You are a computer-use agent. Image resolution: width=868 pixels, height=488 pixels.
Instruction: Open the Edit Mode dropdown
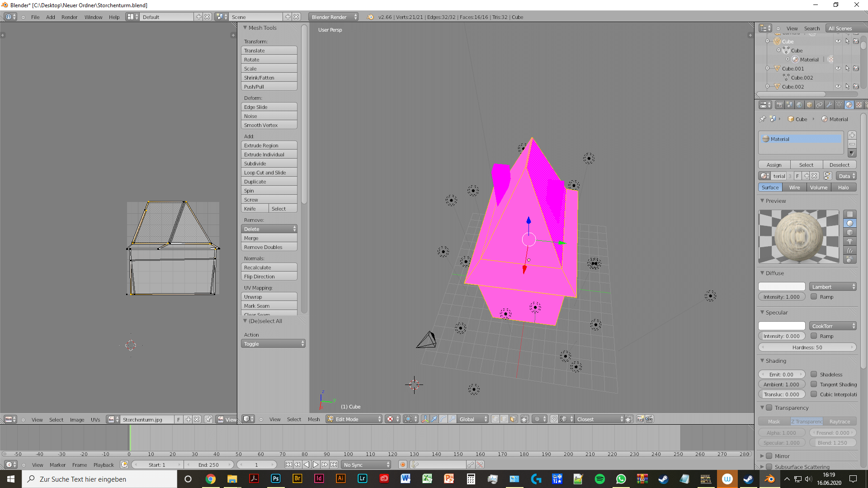354,419
